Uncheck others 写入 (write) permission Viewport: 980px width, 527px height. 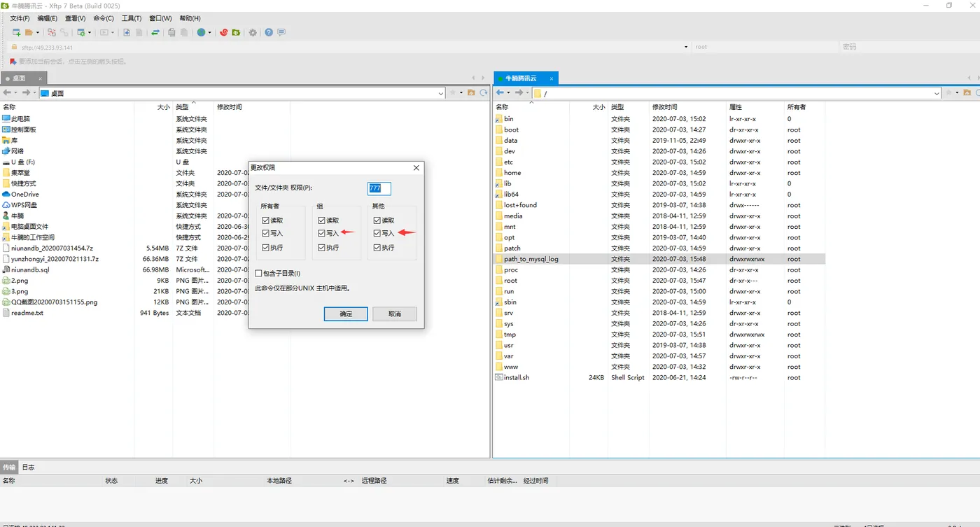pos(378,233)
